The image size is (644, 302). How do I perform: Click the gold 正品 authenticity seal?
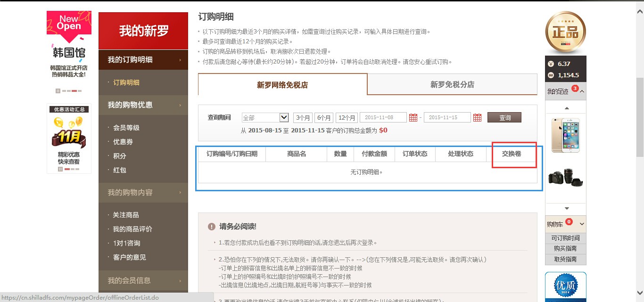565,32
